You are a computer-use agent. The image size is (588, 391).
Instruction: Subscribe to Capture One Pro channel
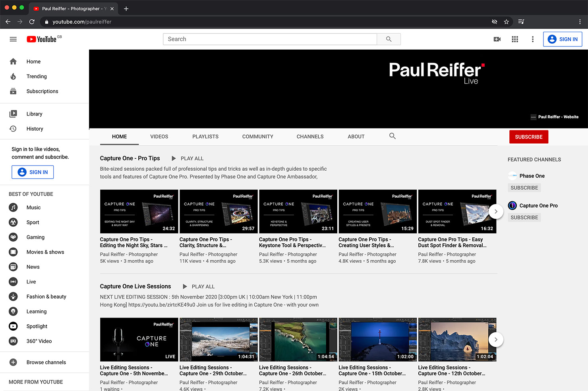coord(524,218)
